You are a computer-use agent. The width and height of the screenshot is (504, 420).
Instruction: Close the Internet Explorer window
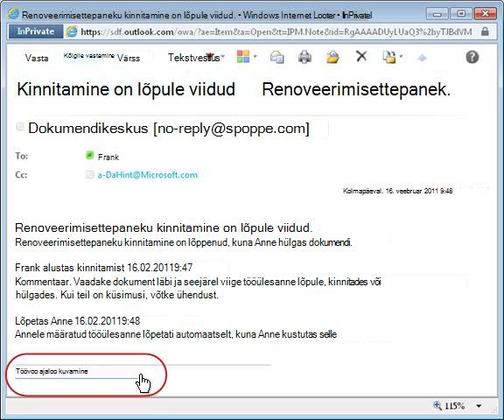(x=485, y=14)
